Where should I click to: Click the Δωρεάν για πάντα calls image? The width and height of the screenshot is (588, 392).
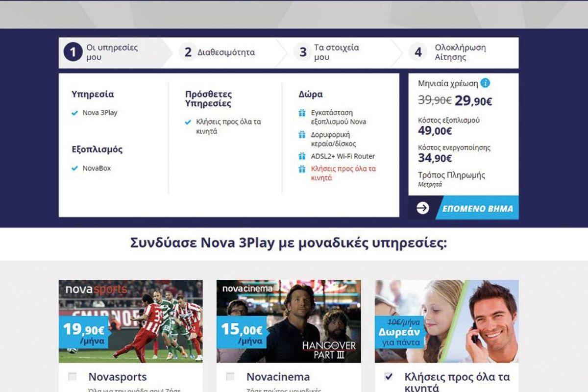446,321
